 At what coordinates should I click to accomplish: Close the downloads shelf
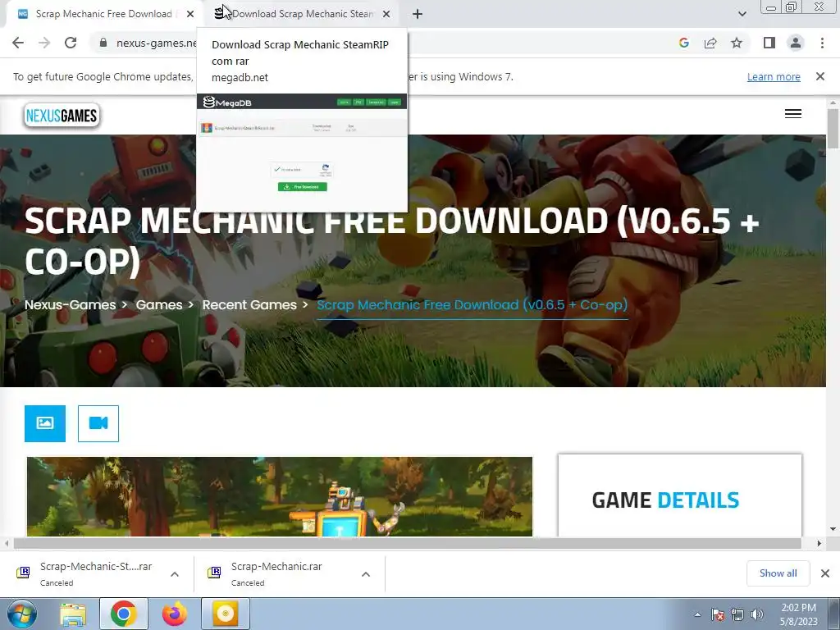click(825, 573)
